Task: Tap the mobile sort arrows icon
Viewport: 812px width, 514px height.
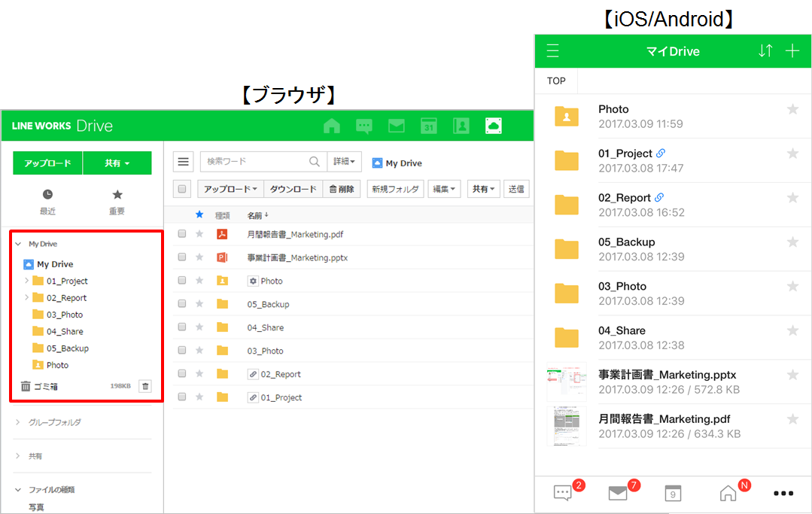Action: (765, 51)
